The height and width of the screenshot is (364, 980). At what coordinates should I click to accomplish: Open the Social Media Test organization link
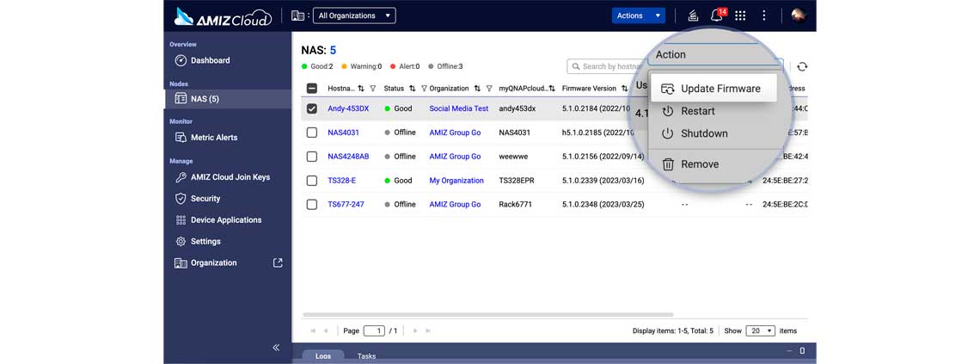pos(459,108)
